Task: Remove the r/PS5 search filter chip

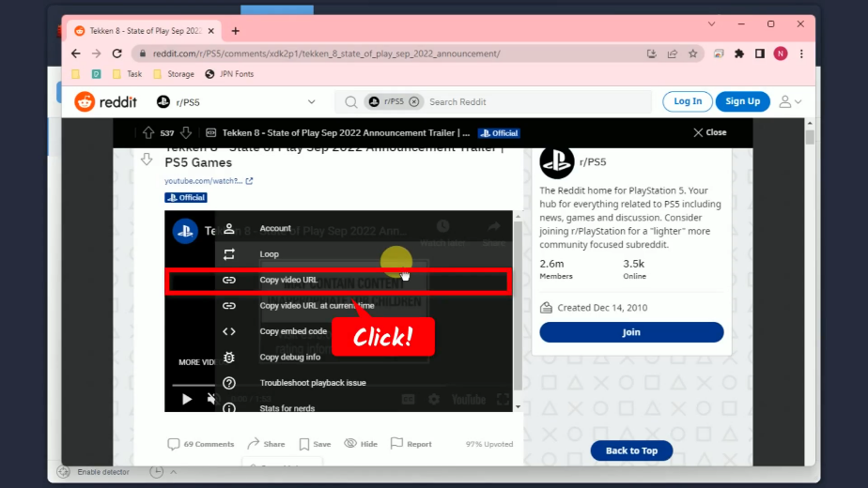Action: (414, 101)
